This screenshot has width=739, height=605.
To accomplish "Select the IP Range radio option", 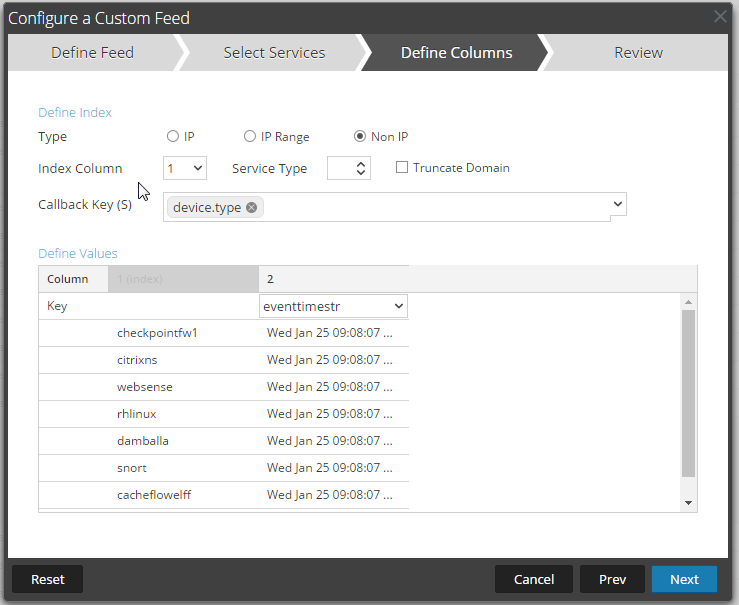I will 250,137.
